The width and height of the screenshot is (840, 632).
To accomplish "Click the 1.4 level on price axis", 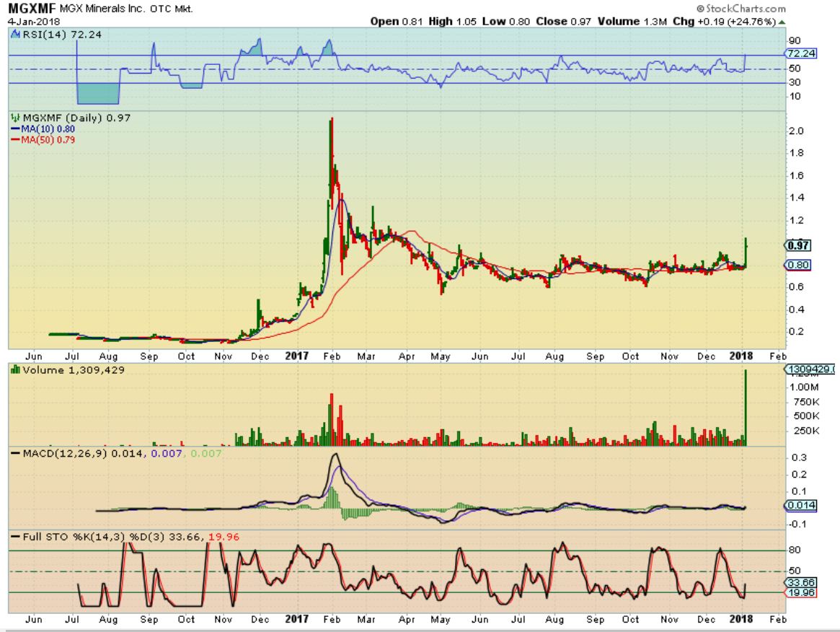I will pos(797,198).
